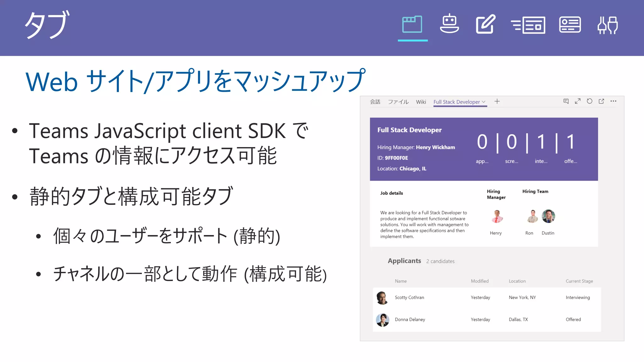Click the Dallas, TX location cell
The width and height of the screenshot is (644, 362).
(x=518, y=320)
